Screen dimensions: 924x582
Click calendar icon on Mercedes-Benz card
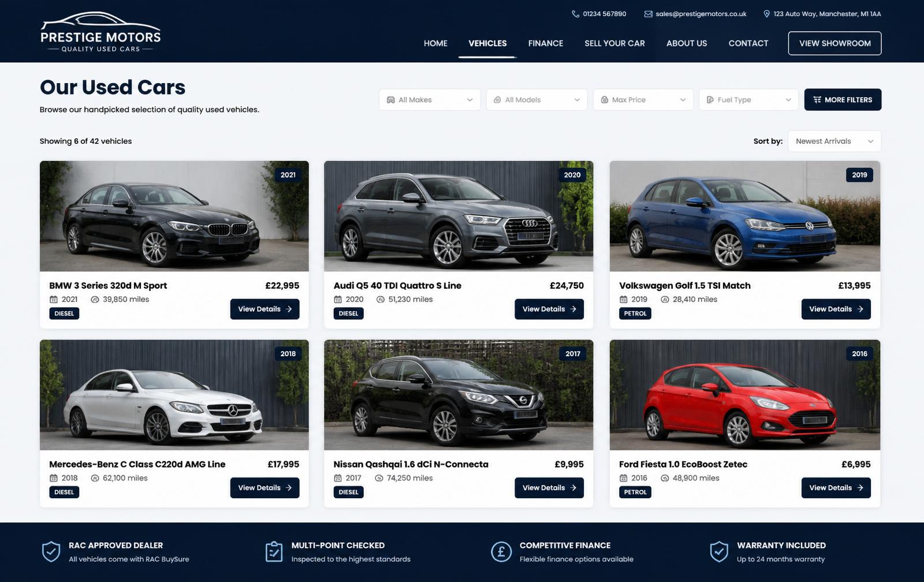tap(54, 478)
